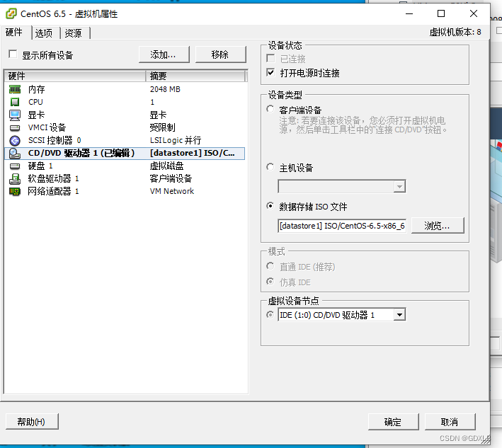Uncheck 打开电源时连接 checkbox
This screenshot has width=502, height=448.
pyautogui.click(x=270, y=73)
